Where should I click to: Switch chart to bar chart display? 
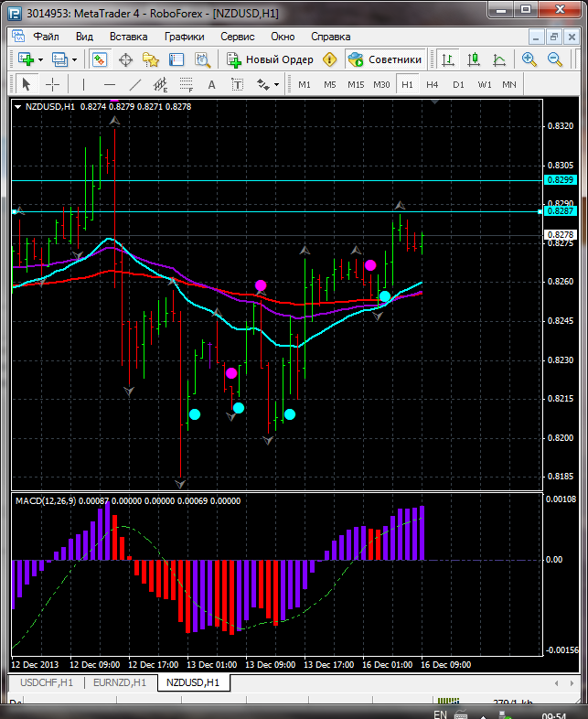point(448,59)
